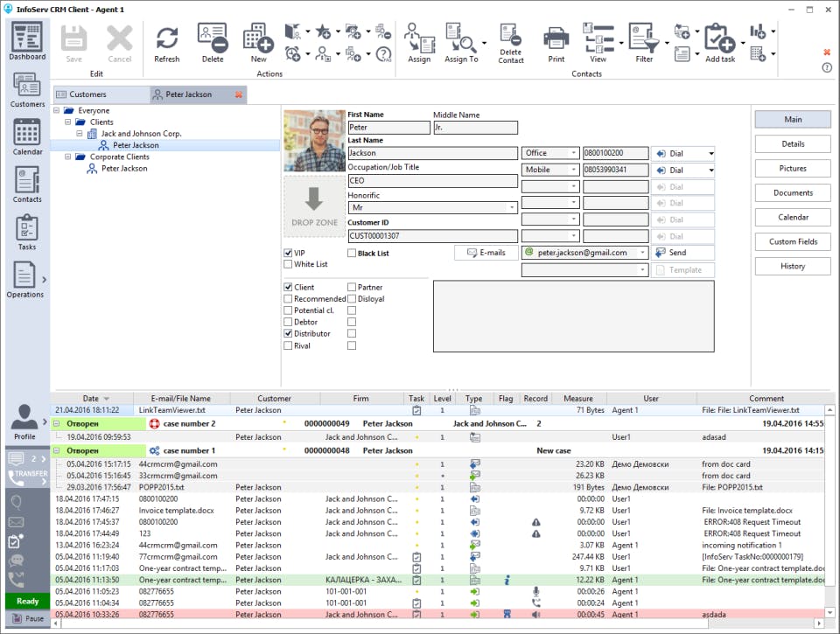Select the Print toolbar icon
The height and width of the screenshot is (634, 840).
click(x=556, y=44)
